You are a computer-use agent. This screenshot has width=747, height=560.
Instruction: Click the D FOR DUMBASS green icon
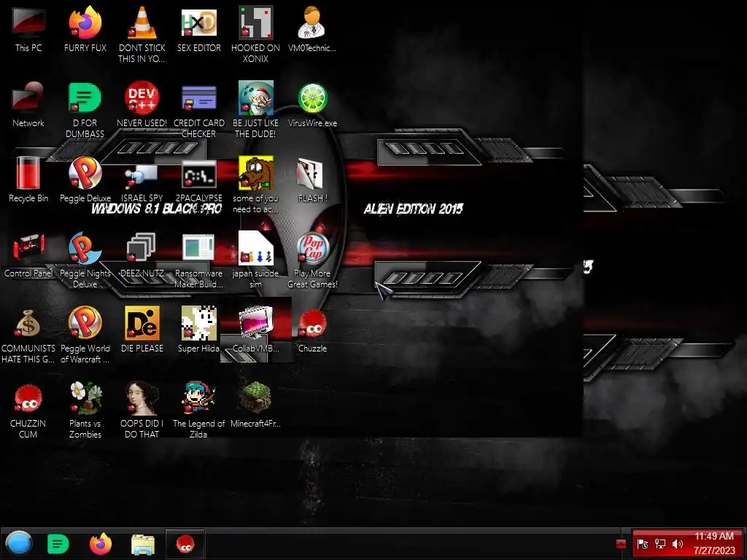click(x=85, y=109)
